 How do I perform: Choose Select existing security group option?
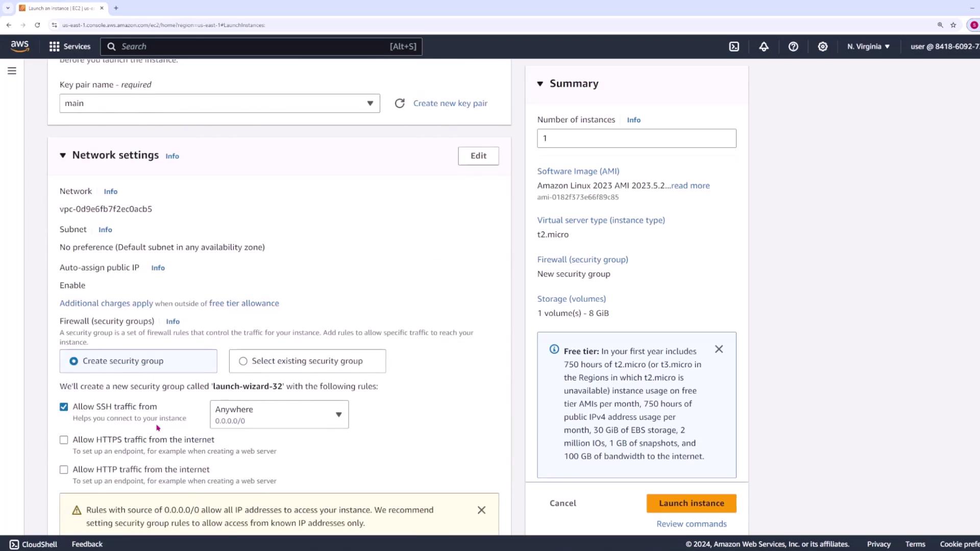(x=243, y=361)
